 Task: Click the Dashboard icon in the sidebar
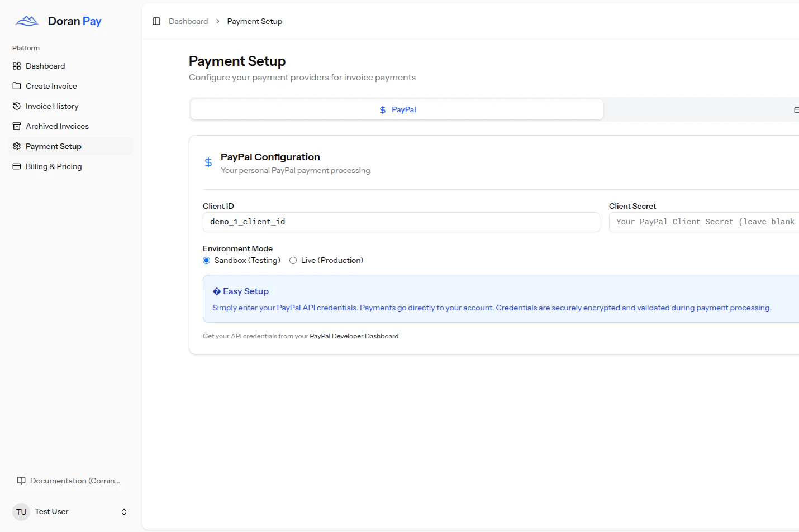(x=16, y=66)
